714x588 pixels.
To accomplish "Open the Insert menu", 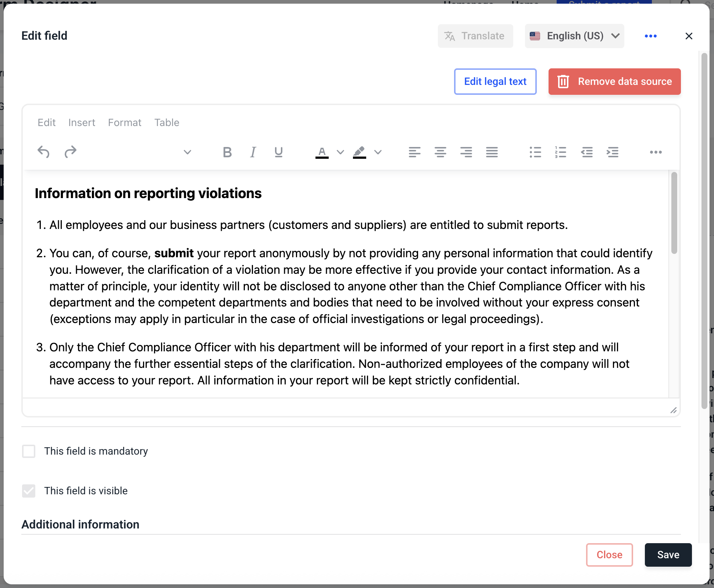I will (82, 122).
